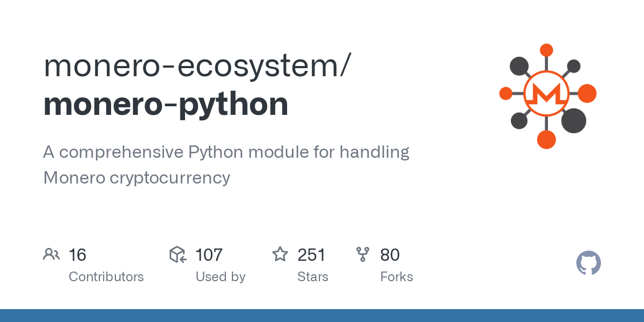Click the Forks branch icon
Image resolution: width=644 pixels, height=322 pixels.
click(x=363, y=254)
